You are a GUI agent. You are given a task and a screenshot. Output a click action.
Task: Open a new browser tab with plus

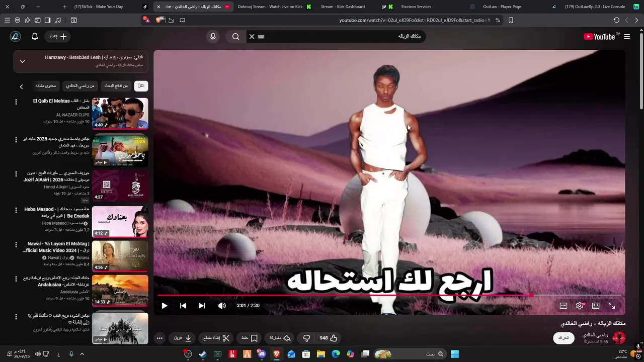coord(64,7)
